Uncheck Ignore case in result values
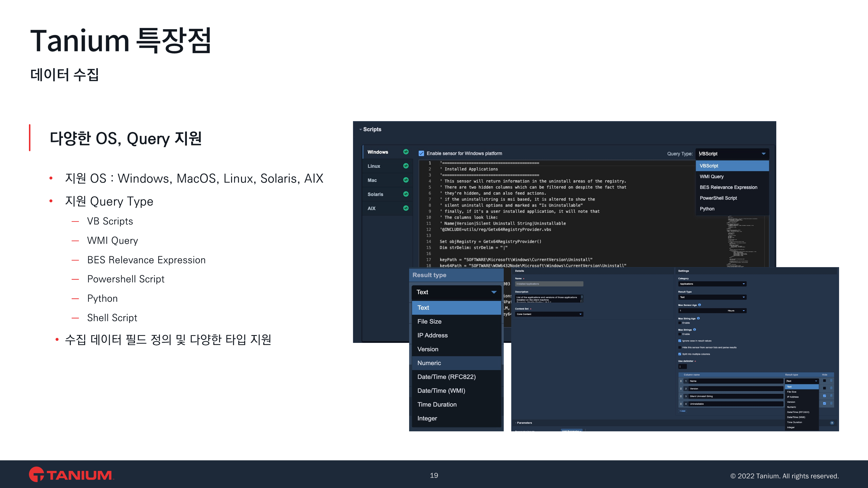The height and width of the screenshot is (488, 868). click(x=680, y=341)
